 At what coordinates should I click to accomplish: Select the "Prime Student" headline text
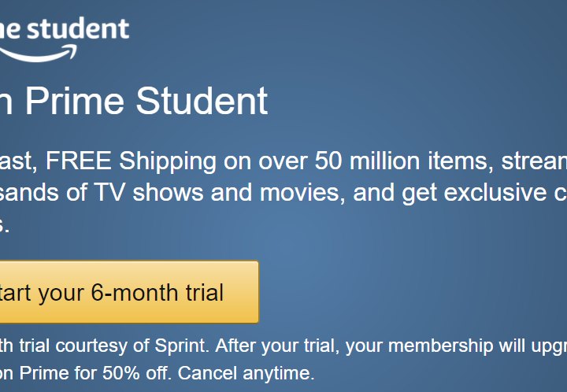[146, 102]
